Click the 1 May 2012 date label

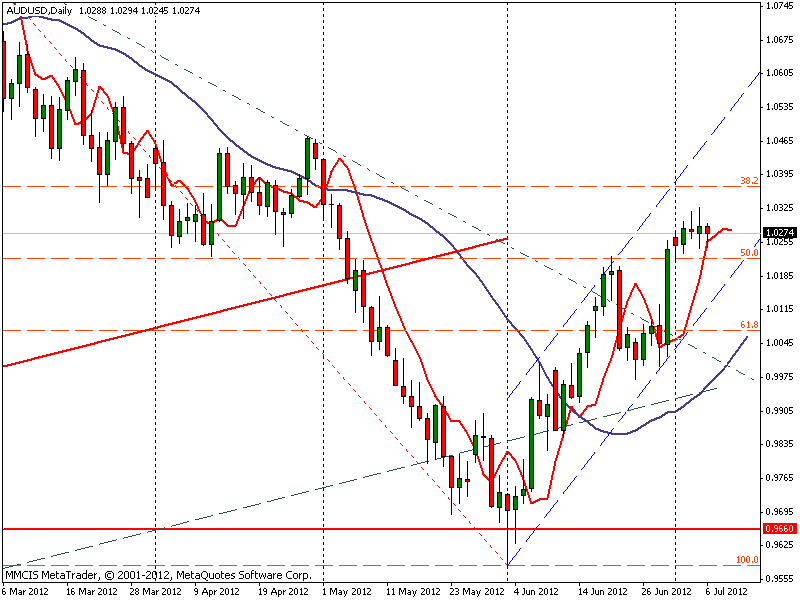[346, 591]
